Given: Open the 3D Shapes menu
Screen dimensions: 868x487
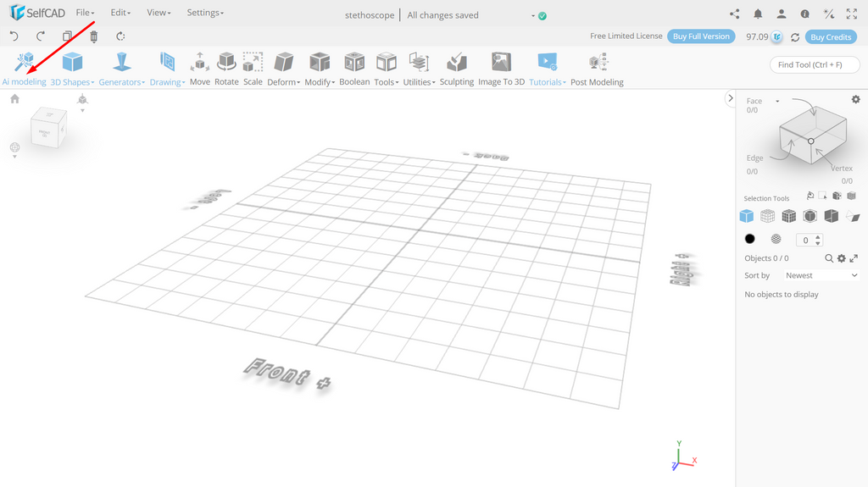Looking at the screenshot, I should [x=72, y=69].
